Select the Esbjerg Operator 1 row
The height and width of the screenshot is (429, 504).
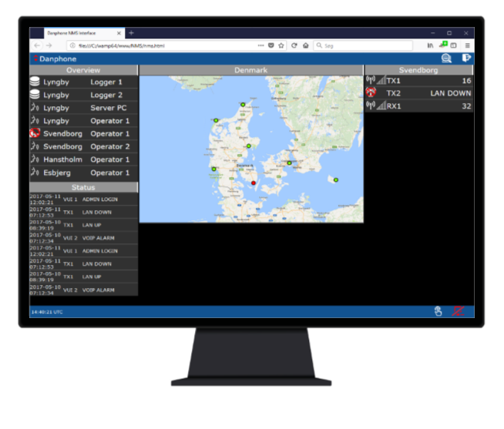84,173
